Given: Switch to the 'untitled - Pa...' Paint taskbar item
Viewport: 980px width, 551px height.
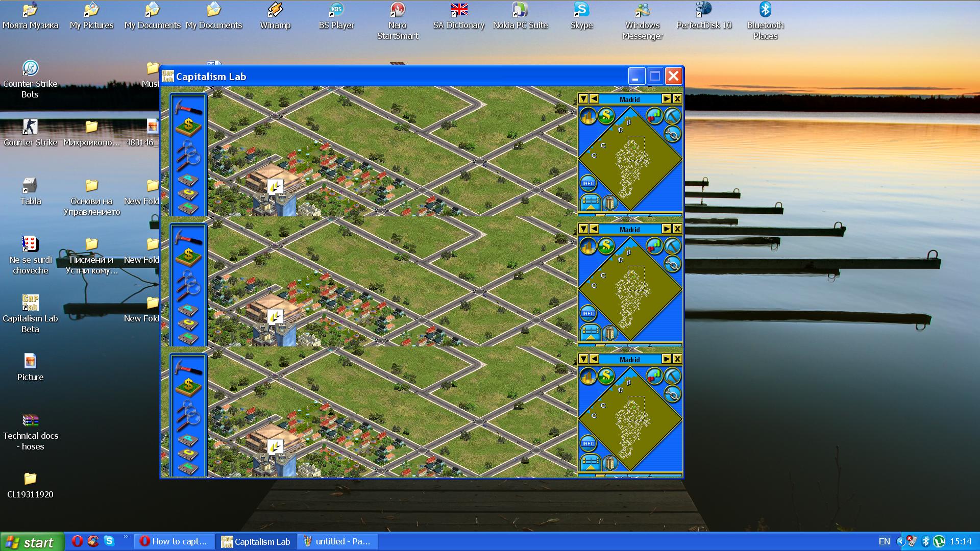Looking at the screenshot, I should (338, 541).
